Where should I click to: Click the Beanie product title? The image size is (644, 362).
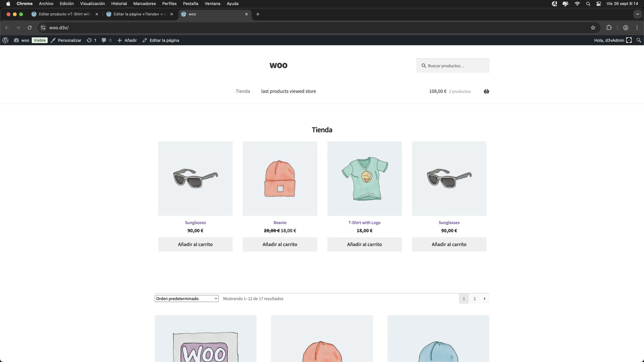tap(280, 222)
